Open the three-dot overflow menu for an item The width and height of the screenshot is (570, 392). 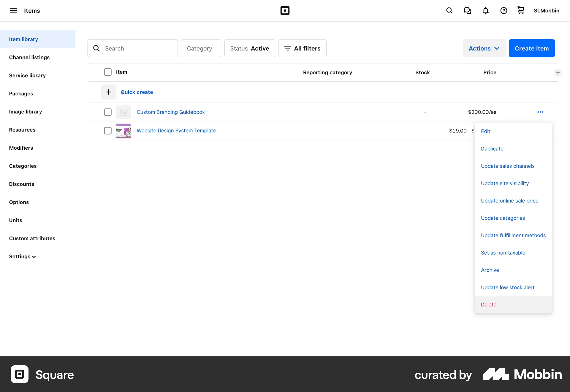pos(540,112)
